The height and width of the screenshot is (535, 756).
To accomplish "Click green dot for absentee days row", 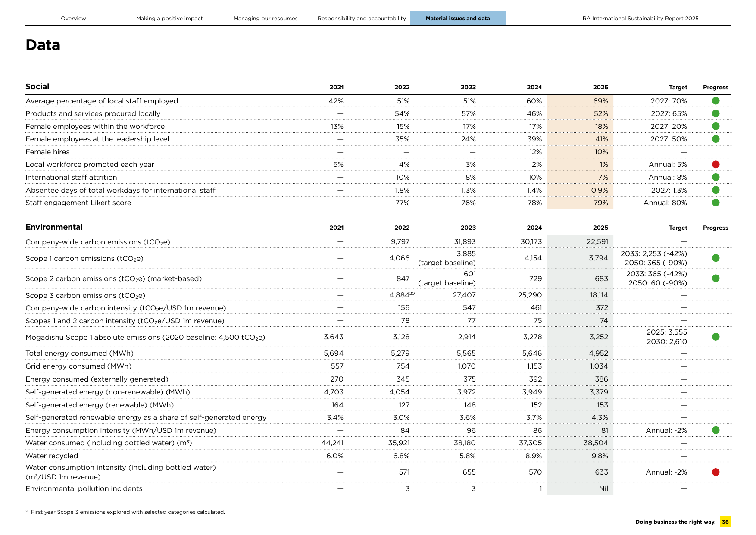I will coord(716,190).
